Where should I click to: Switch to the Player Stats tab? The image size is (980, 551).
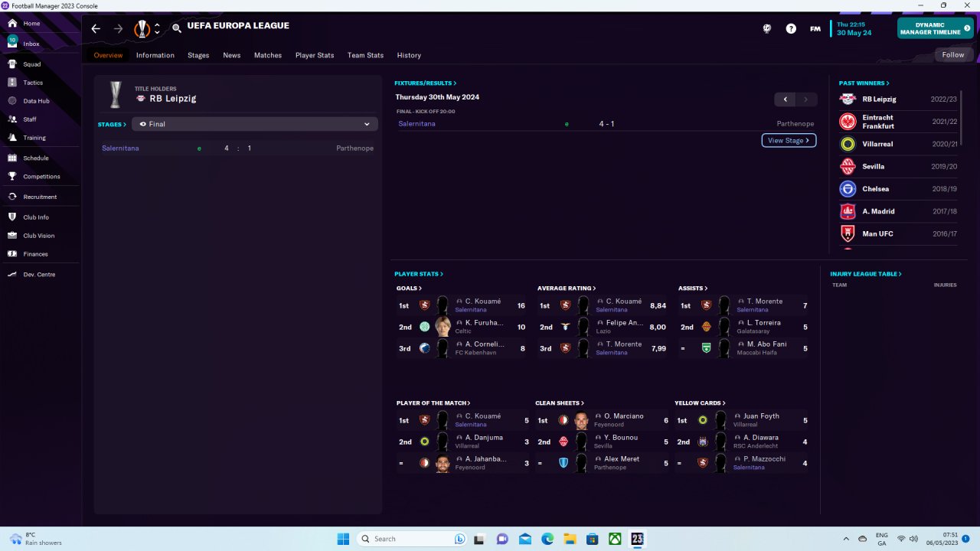click(x=315, y=55)
